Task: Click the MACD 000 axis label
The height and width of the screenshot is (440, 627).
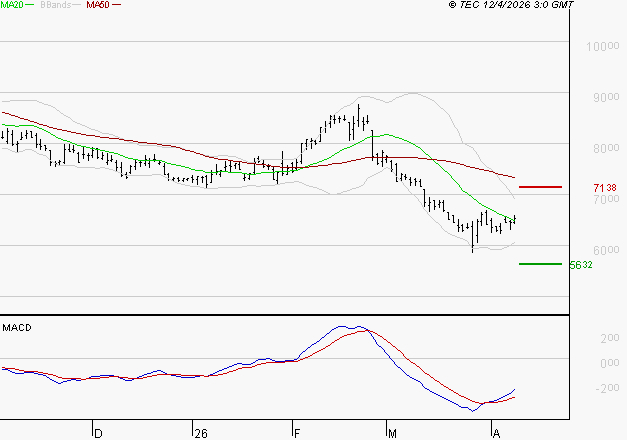Action: click(x=610, y=363)
